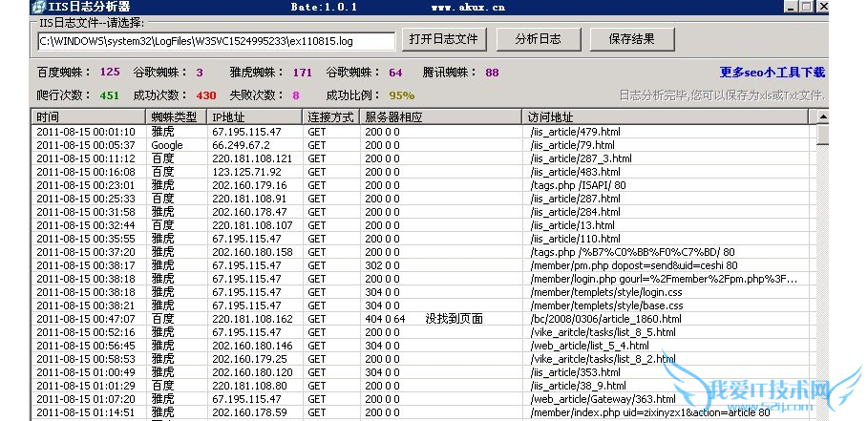Open the 更多seo小工具下载 link
This screenshot has height=421, width=868.
click(773, 73)
